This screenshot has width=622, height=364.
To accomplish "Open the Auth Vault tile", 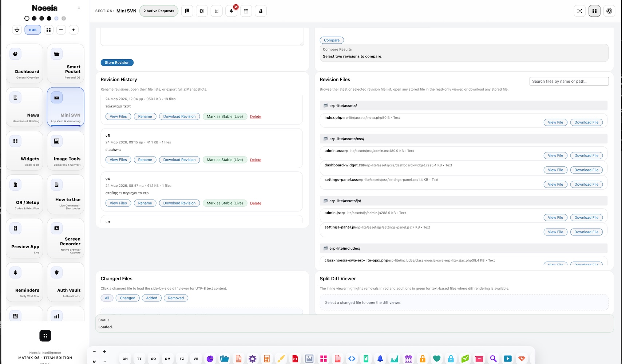I will pyautogui.click(x=66, y=282).
